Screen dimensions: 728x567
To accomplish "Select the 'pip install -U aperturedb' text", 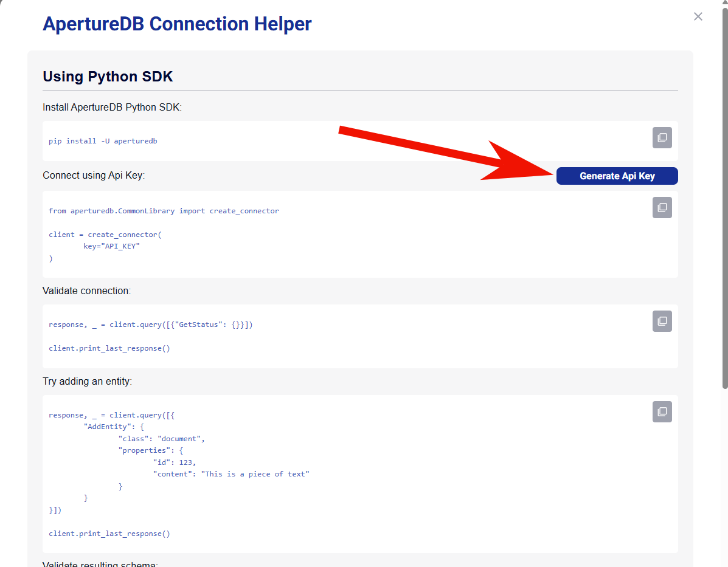I will 103,141.
